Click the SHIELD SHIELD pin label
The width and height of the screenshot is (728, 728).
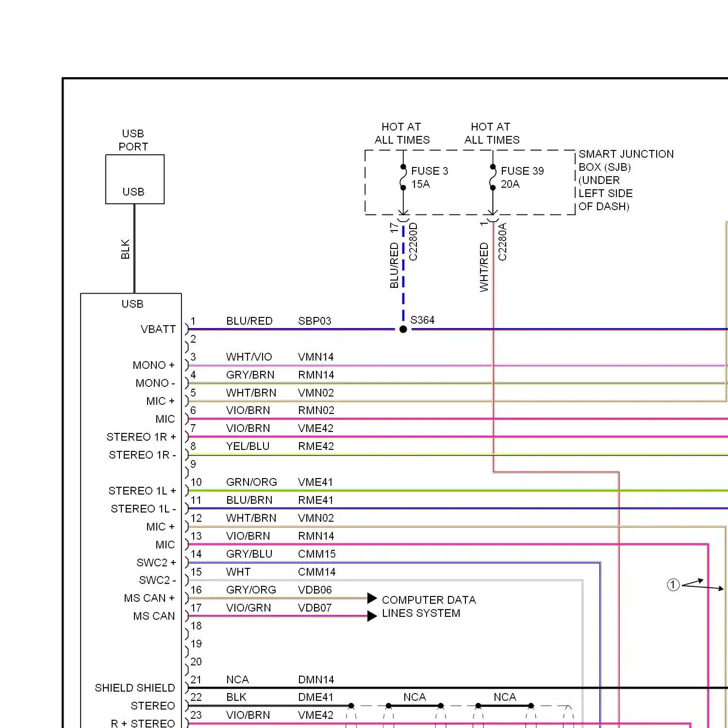click(x=135, y=688)
